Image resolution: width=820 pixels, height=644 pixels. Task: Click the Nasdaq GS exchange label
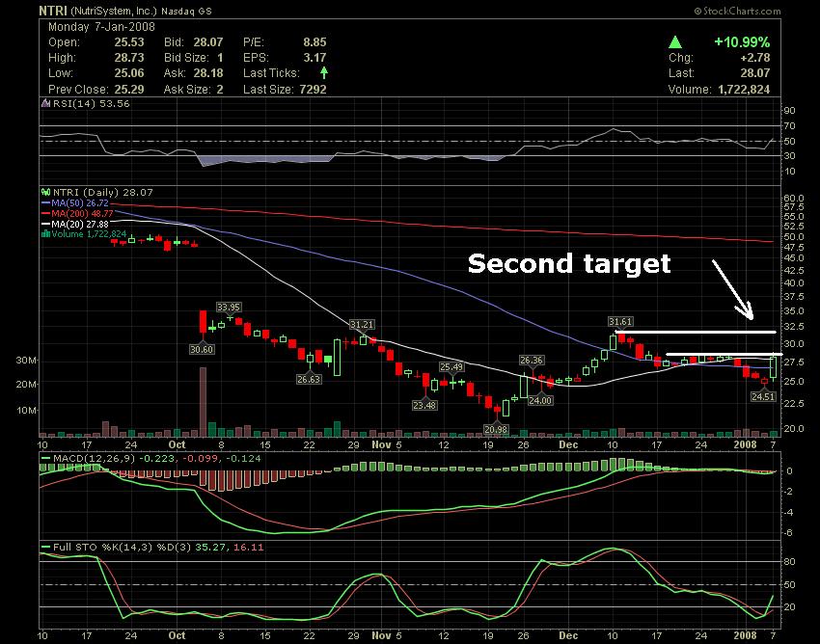tap(186, 11)
